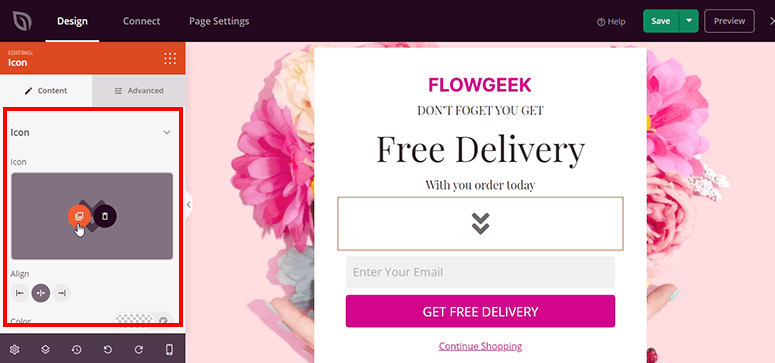The image size is (775, 363).
Task: Undo the last change
Action: pyautogui.click(x=107, y=350)
